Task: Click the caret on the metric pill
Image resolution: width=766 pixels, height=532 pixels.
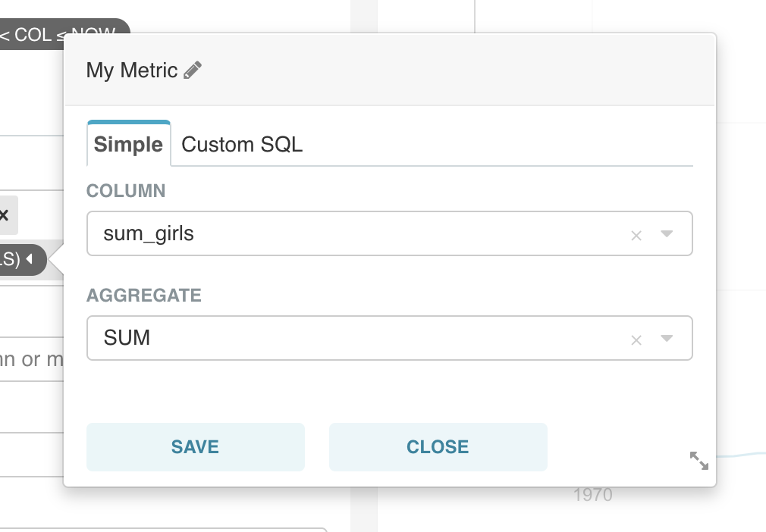Action: tap(30, 260)
